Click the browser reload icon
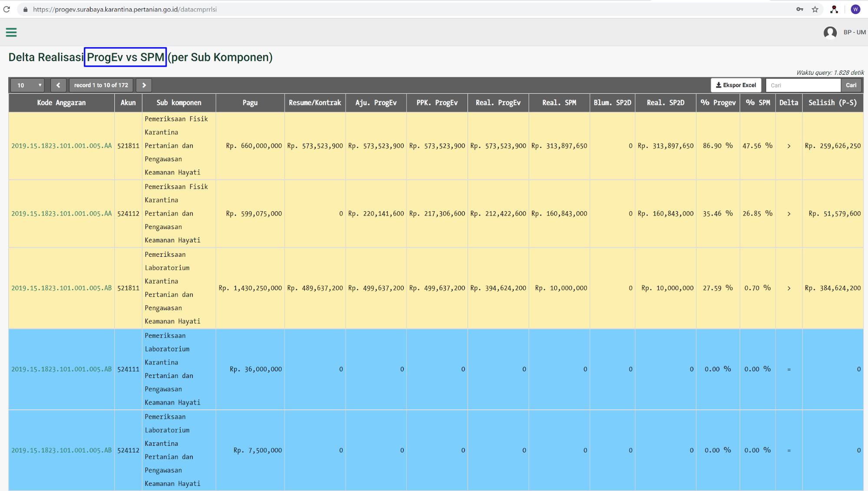 (x=7, y=9)
